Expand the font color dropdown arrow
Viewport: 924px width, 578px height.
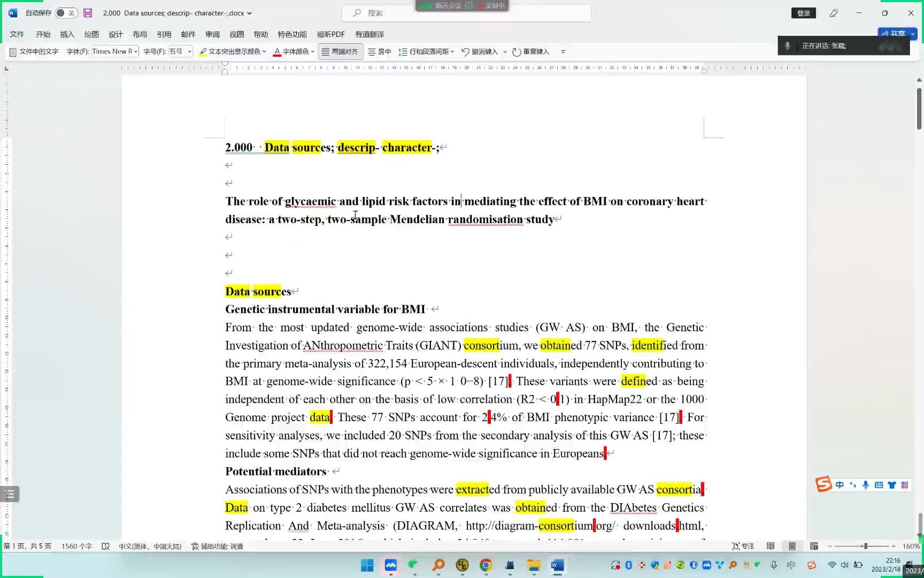coord(313,52)
